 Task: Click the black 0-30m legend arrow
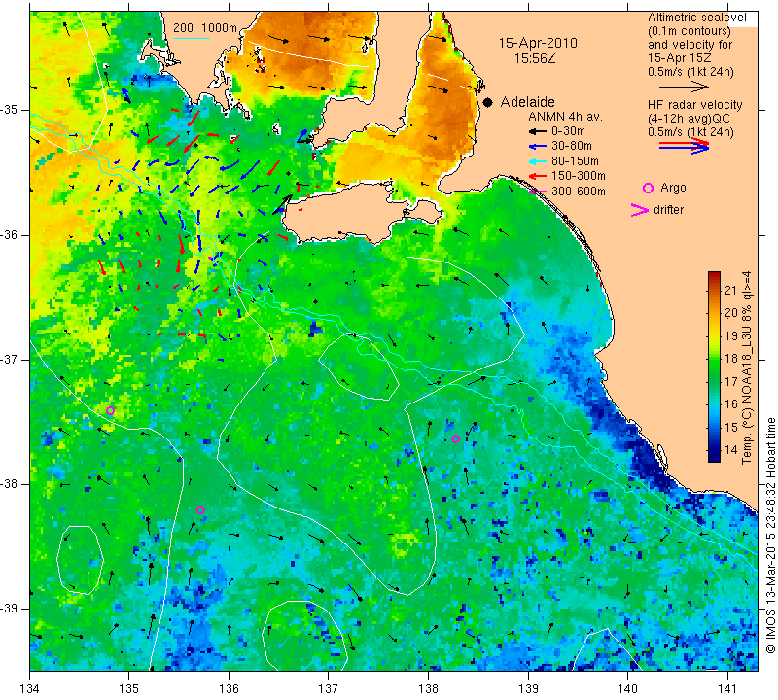point(537,131)
